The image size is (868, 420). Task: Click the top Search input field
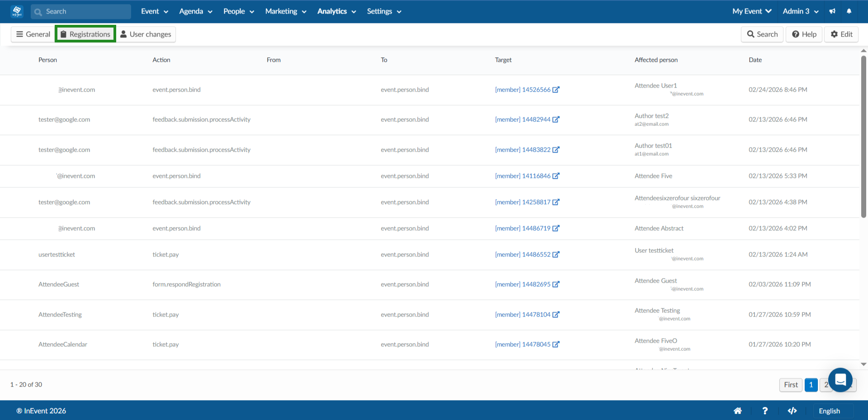click(x=81, y=11)
